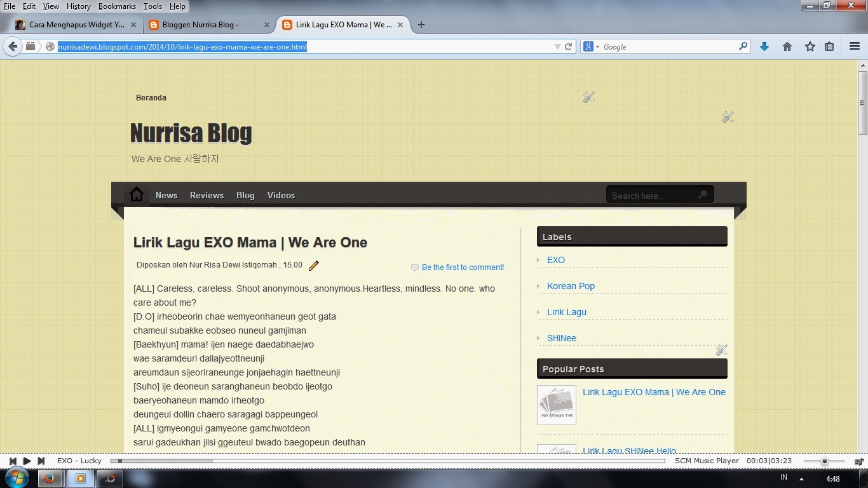868x488 pixels.
Task: Edit post with the pencil icon
Action: click(313, 266)
